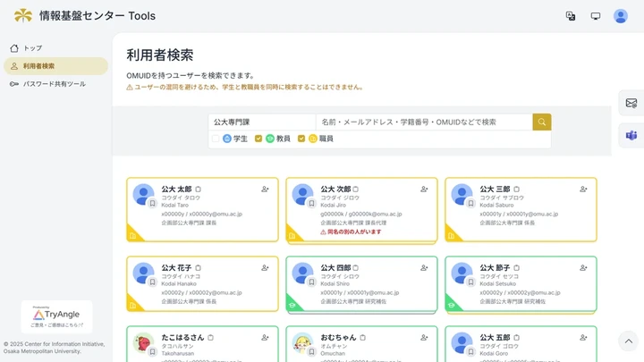
Task: Click the Kodai Hanako romanized name
Action: [x=179, y=283]
